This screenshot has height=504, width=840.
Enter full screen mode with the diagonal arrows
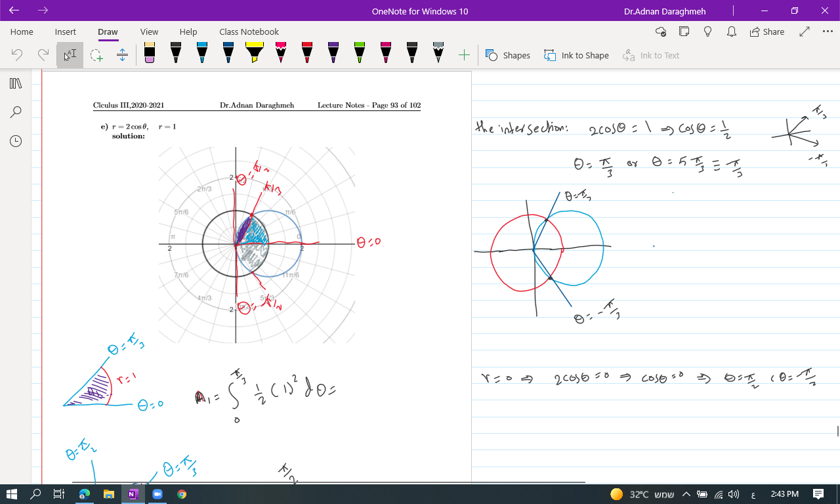pyautogui.click(x=805, y=31)
